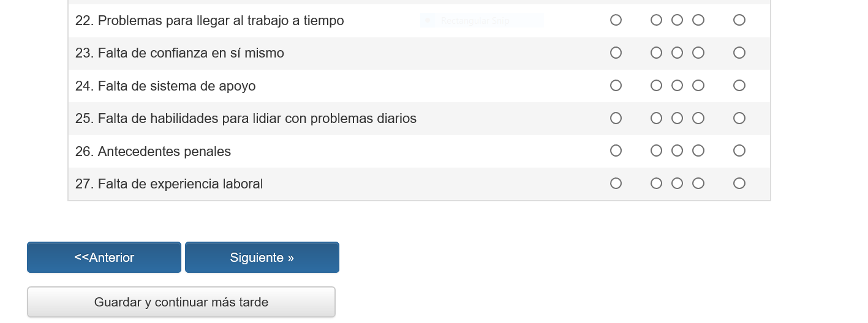Choose second radio for 'Falta de confianza en sí mismo'
The width and height of the screenshot is (868, 323).
[656, 53]
